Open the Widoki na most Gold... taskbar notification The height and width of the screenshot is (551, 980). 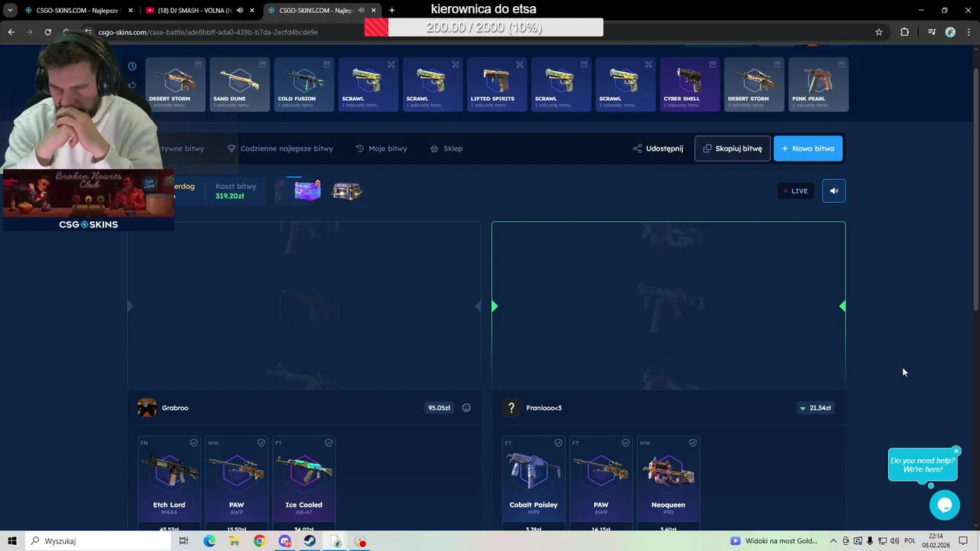point(775,541)
